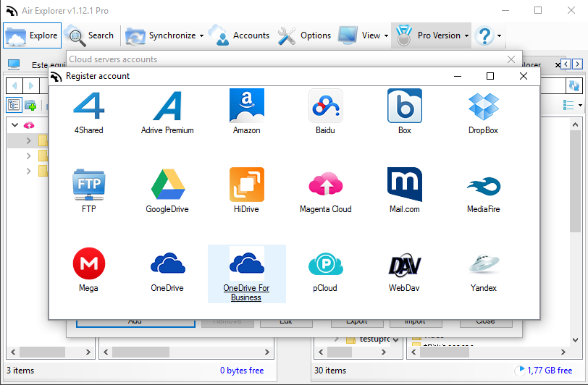Click the Synchronize toolbar button
This screenshot has width=588, height=385.
(161, 35)
